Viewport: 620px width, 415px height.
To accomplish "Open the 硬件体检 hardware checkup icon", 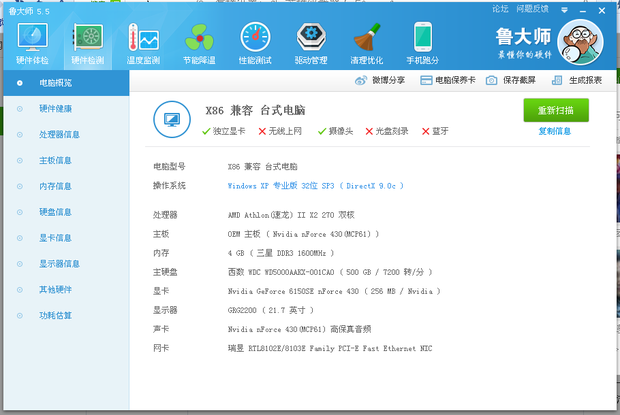I will [32, 43].
